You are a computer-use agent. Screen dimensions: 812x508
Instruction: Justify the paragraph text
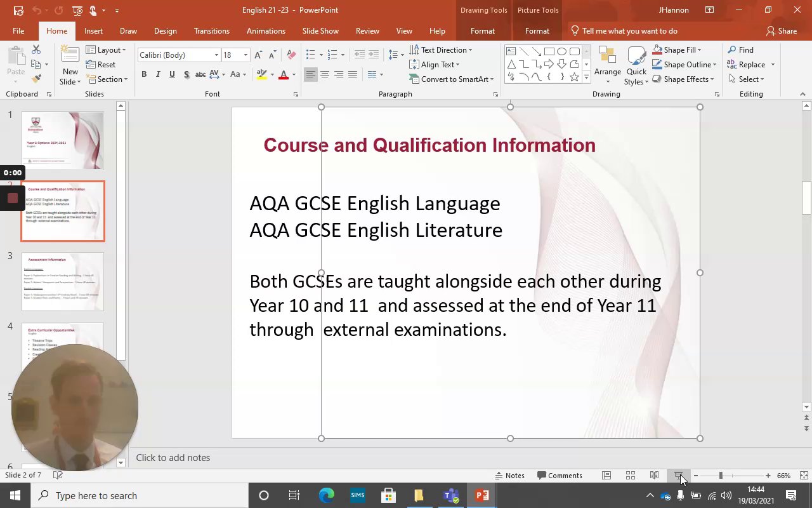[353, 74]
